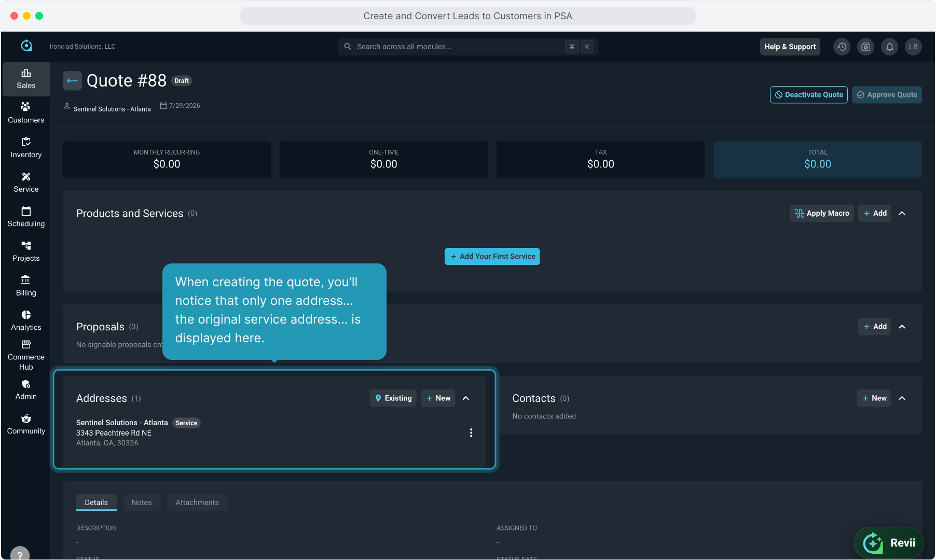Open the Customers module
This screenshot has width=936, height=560.
pyautogui.click(x=26, y=113)
